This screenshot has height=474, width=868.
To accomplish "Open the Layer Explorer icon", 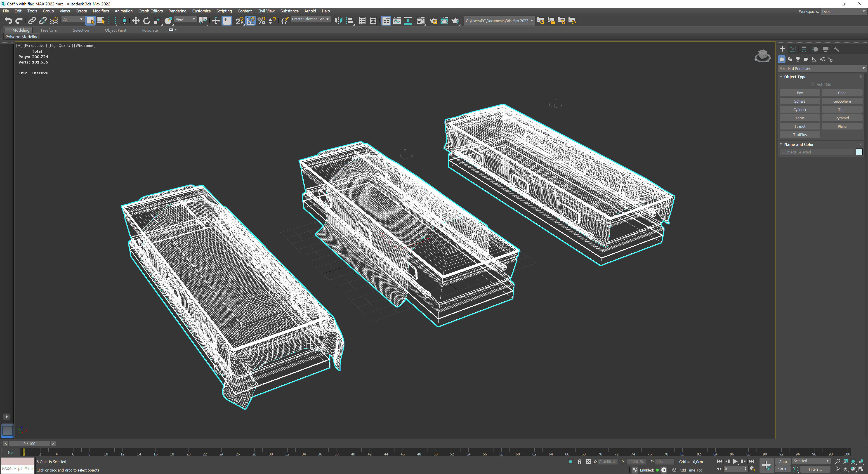I will [373, 21].
